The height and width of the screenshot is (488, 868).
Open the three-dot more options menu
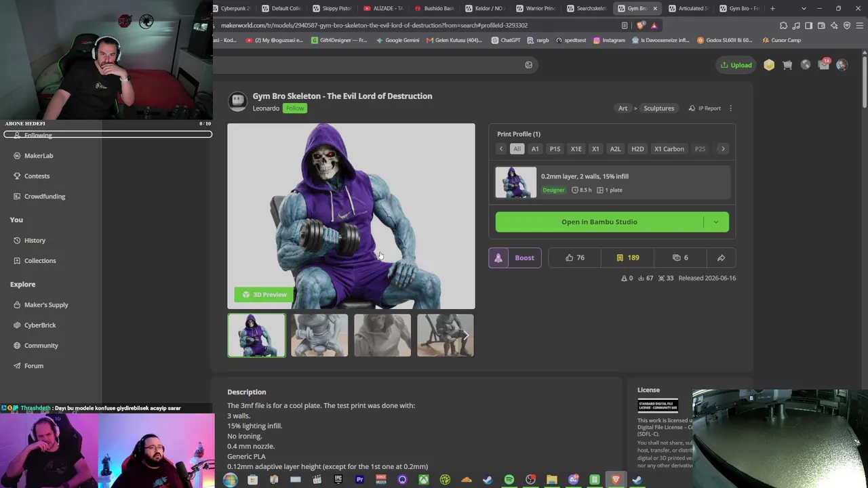click(x=730, y=108)
